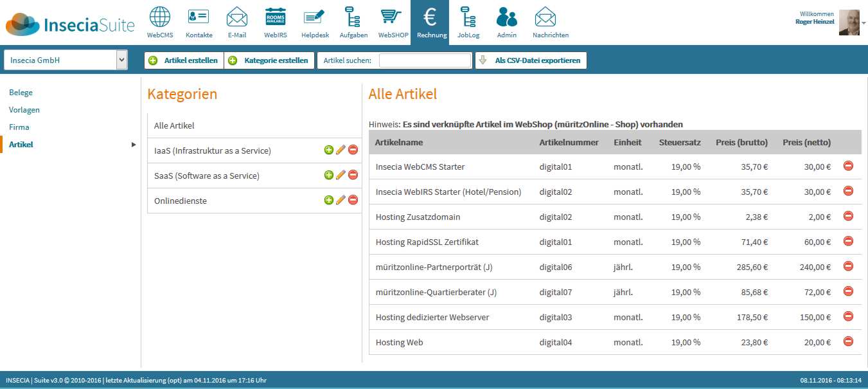Image resolution: width=868 pixels, height=389 pixels.
Task: Open the Insecia GmbH company dropdown
Action: pos(66,60)
